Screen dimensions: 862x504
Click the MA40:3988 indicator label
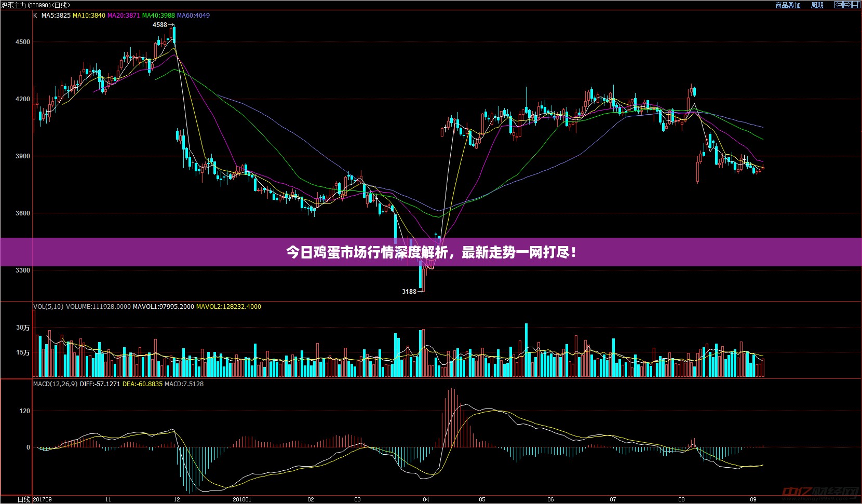158,16
